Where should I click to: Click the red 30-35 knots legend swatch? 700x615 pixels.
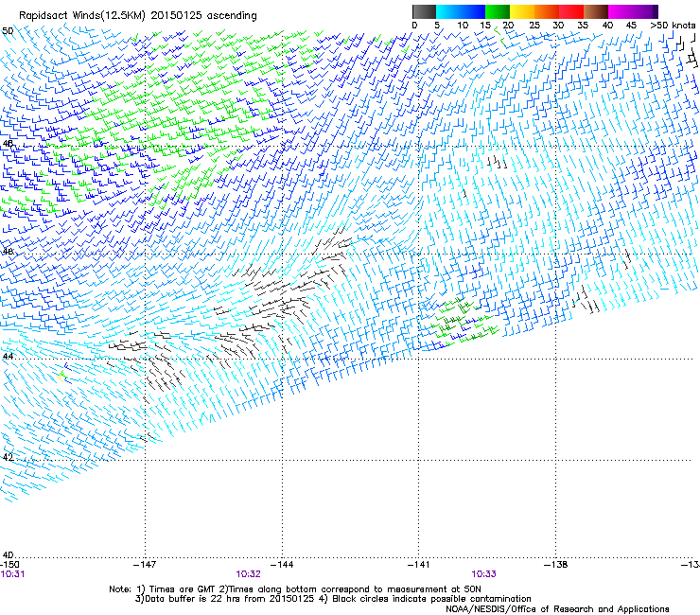[x=571, y=11]
